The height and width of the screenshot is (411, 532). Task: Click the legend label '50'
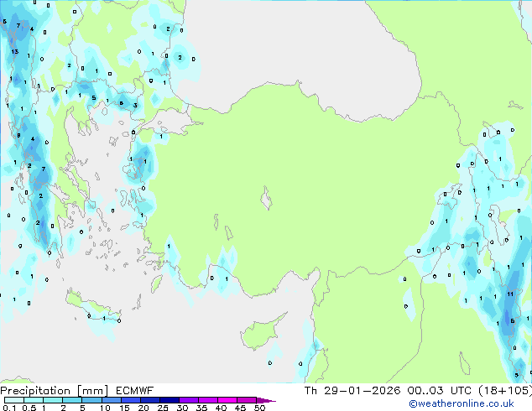(x=259, y=408)
